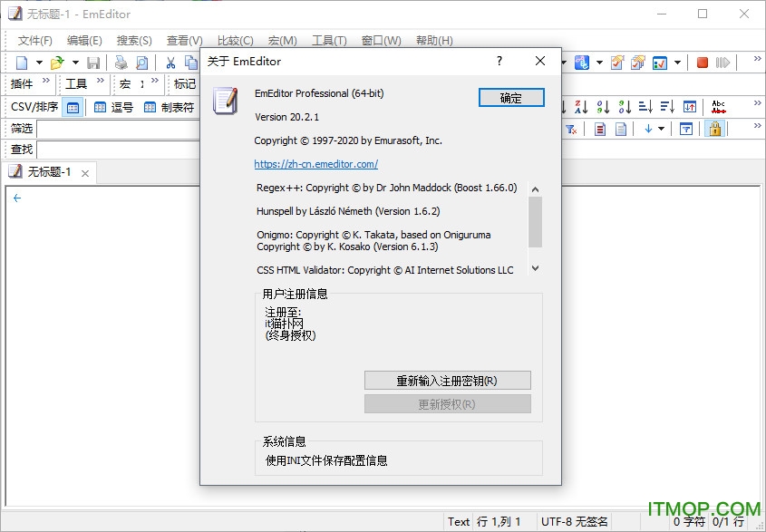Click the sort by length descending icon
The height and width of the screenshot is (532, 766).
click(667, 106)
